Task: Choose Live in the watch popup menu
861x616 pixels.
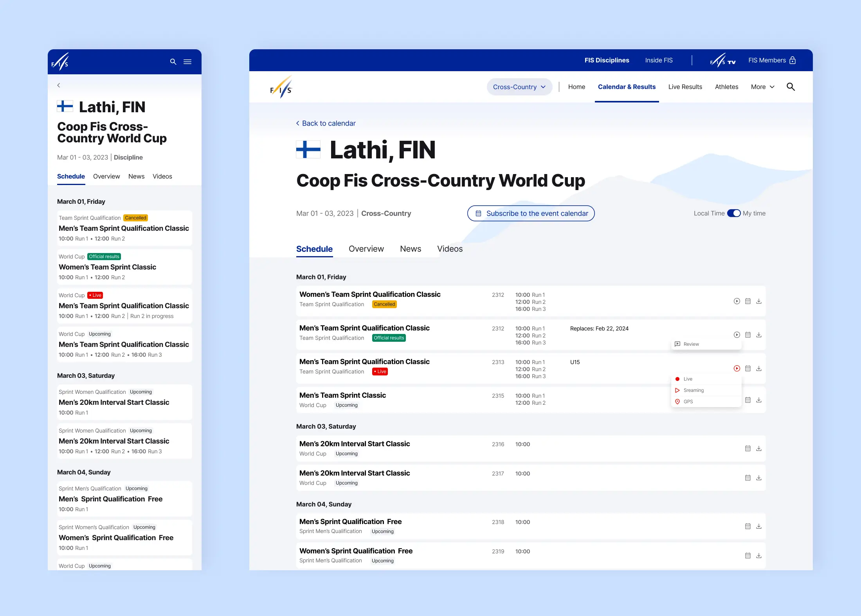Action: pyautogui.click(x=706, y=379)
